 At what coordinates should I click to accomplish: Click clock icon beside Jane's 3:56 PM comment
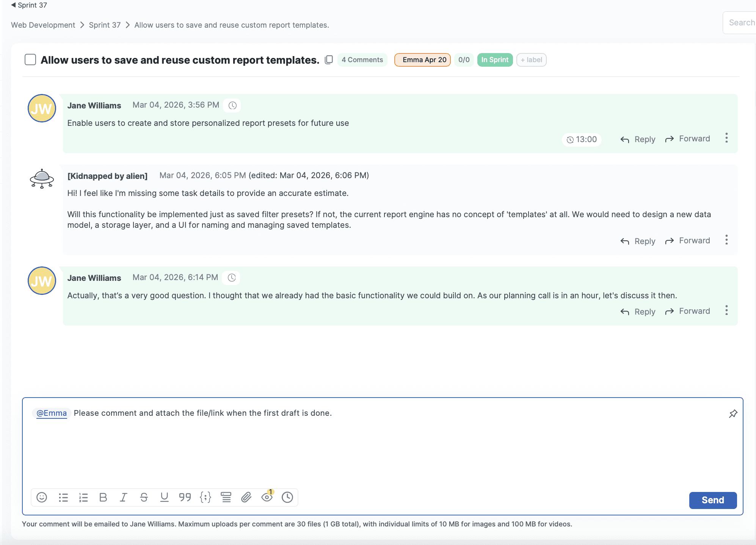[232, 105]
